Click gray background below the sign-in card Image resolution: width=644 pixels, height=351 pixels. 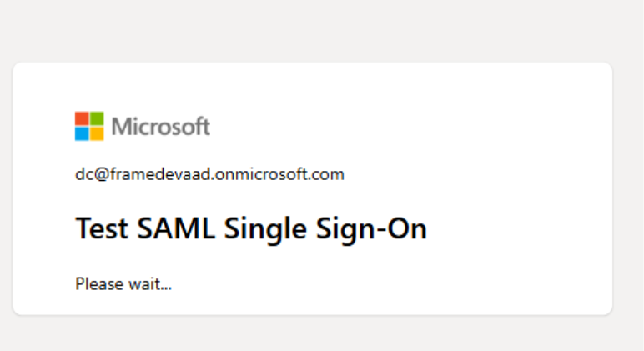pos(322,335)
